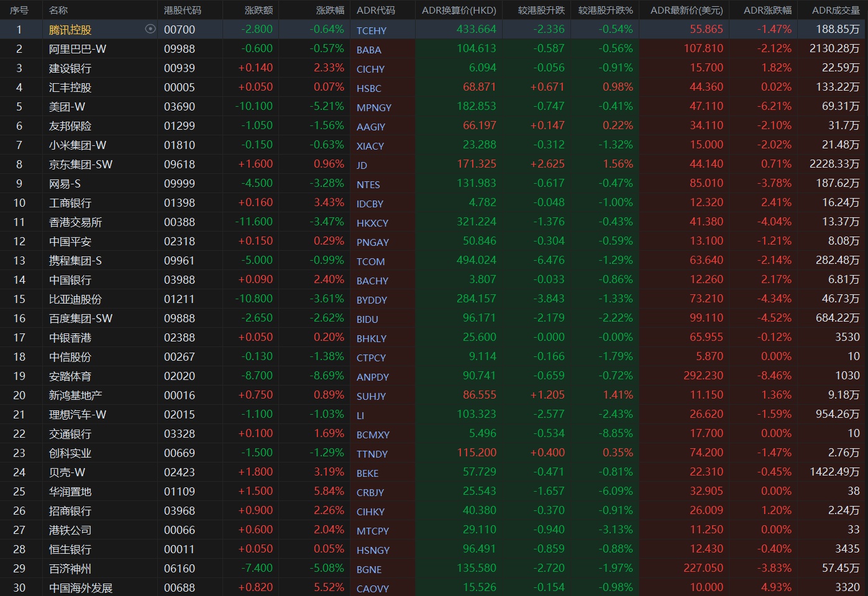Select the 香港交易所 row name
This screenshot has width=868, height=596.
75,222
